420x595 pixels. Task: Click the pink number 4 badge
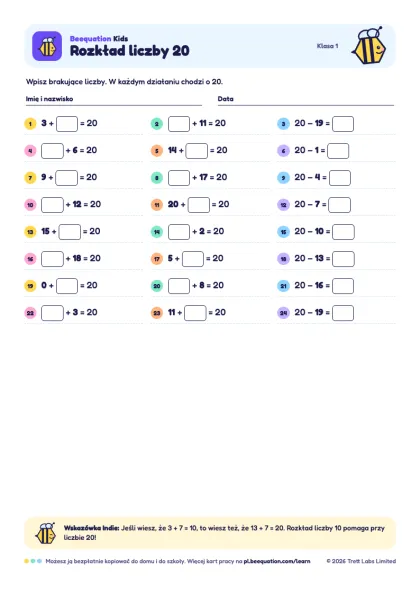click(30, 151)
